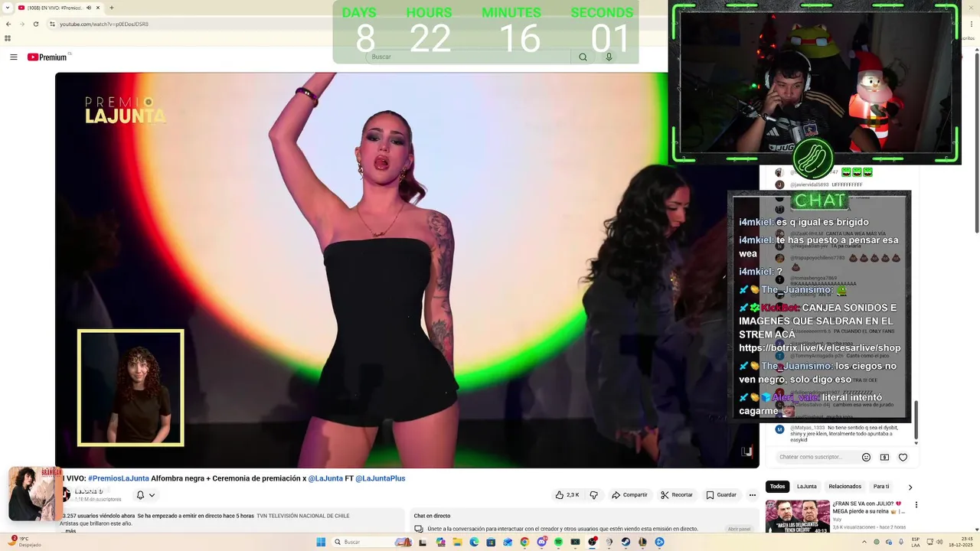980x551 pixels.
Task: Select the 'Para ti' filter chip
Action: pyautogui.click(x=881, y=487)
